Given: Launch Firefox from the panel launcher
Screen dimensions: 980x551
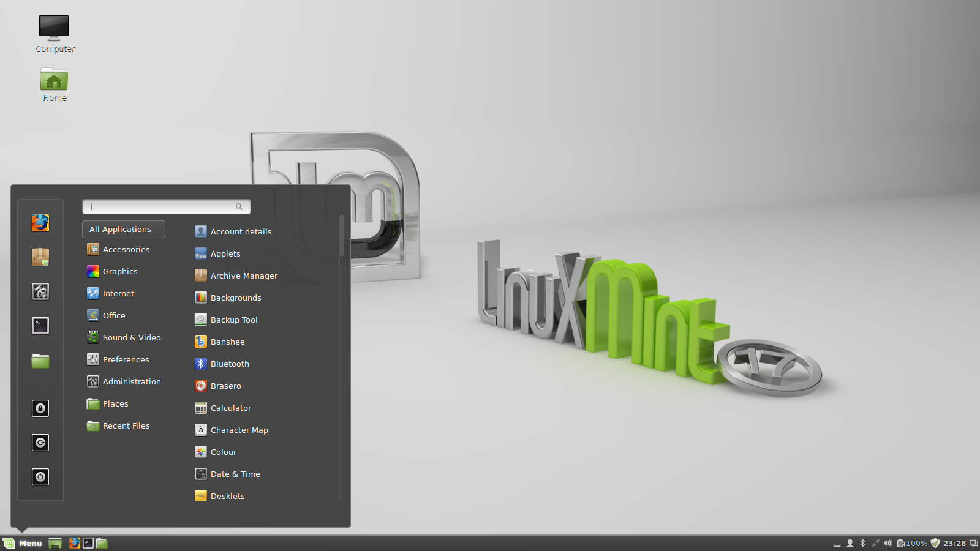Looking at the screenshot, I should tap(74, 543).
